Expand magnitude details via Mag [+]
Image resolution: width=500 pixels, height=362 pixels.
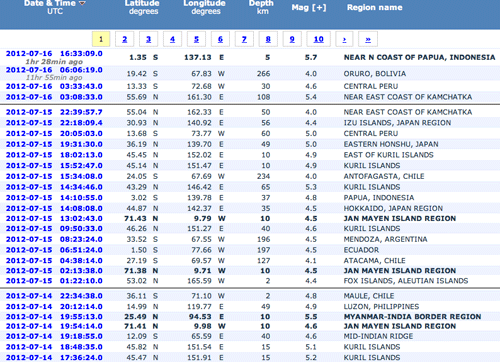click(x=309, y=7)
